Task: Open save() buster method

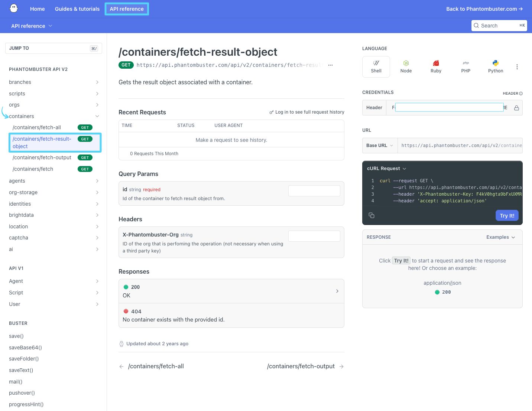Action: click(16, 336)
